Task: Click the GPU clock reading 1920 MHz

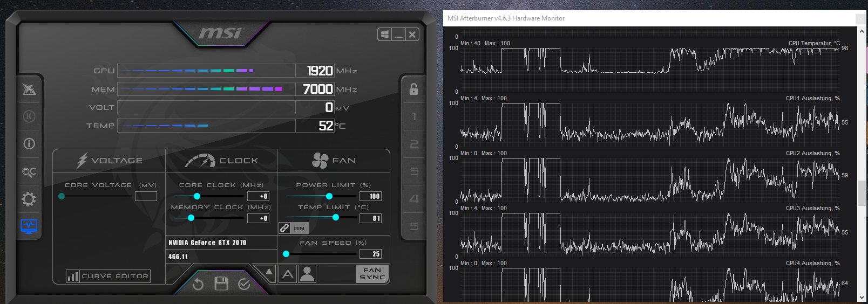Action: [x=320, y=71]
